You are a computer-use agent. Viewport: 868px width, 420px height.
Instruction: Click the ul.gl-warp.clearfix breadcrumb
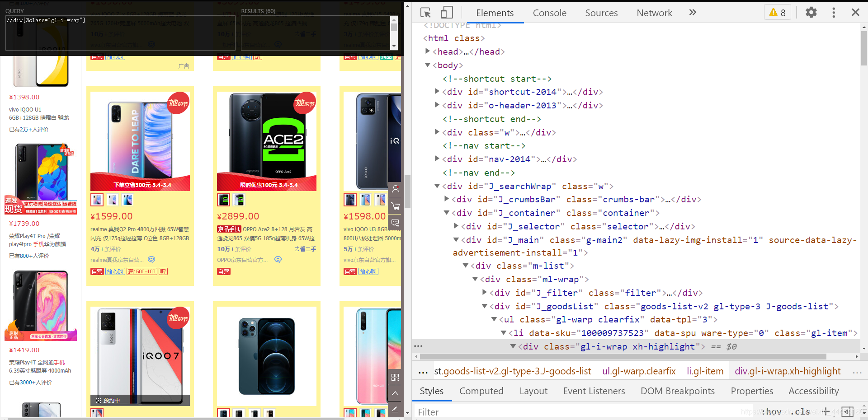(639, 371)
